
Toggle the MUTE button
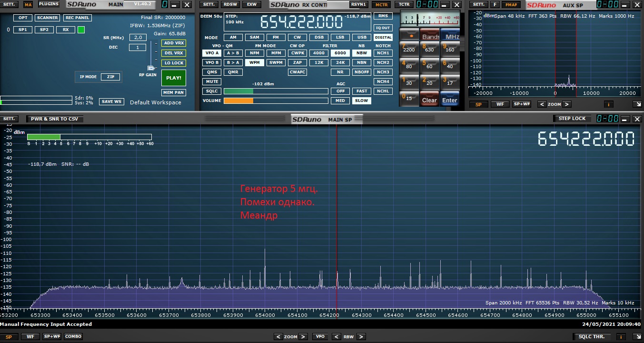[x=211, y=81]
